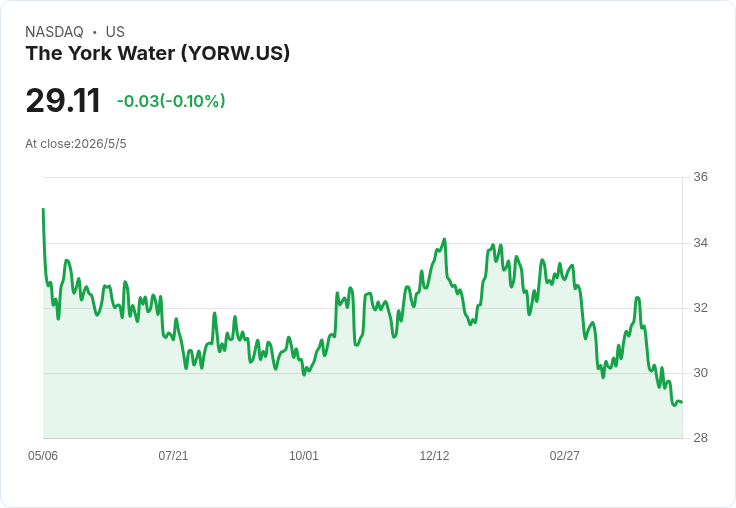This screenshot has width=736, height=508.
Task: Click the -0.03(-0.10%) change indicator
Action: (171, 101)
